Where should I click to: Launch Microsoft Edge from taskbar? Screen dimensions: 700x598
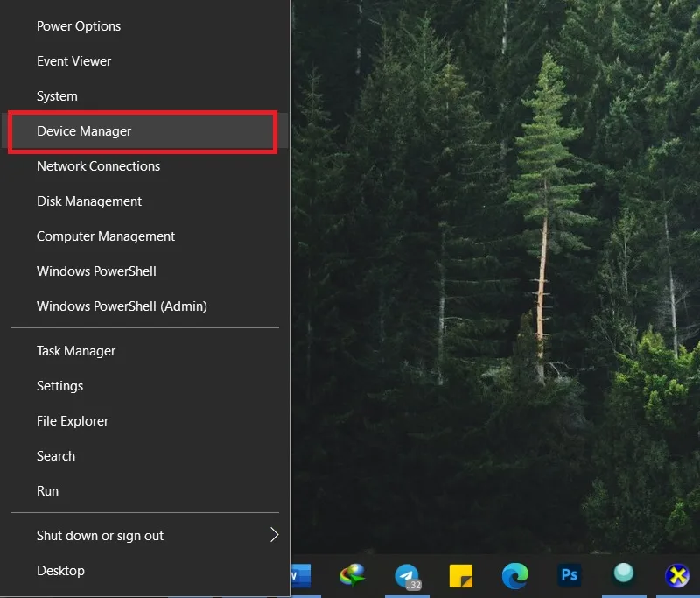515,575
